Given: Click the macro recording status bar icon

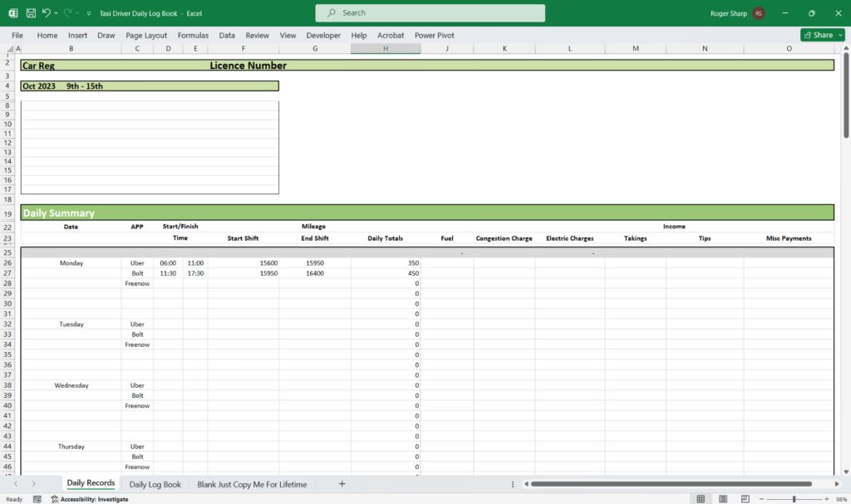Looking at the screenshot, I should [x=37, y=499].
